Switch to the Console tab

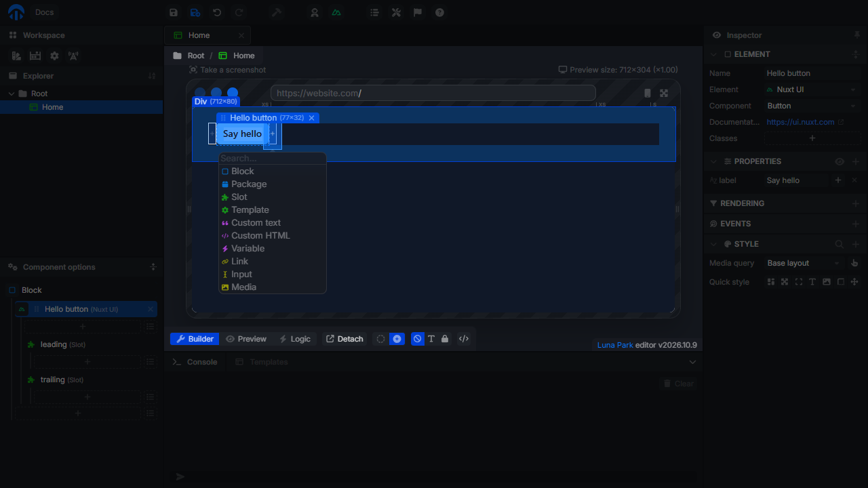(x=195, y=362)
